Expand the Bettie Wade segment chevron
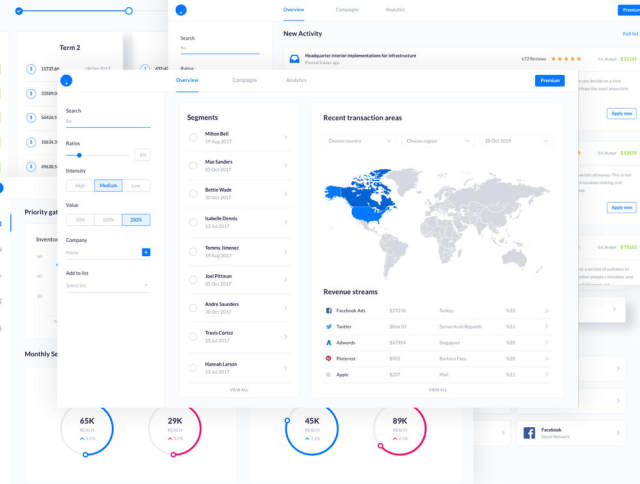Screen dimensions: 640x484 [x=285, y=193]
